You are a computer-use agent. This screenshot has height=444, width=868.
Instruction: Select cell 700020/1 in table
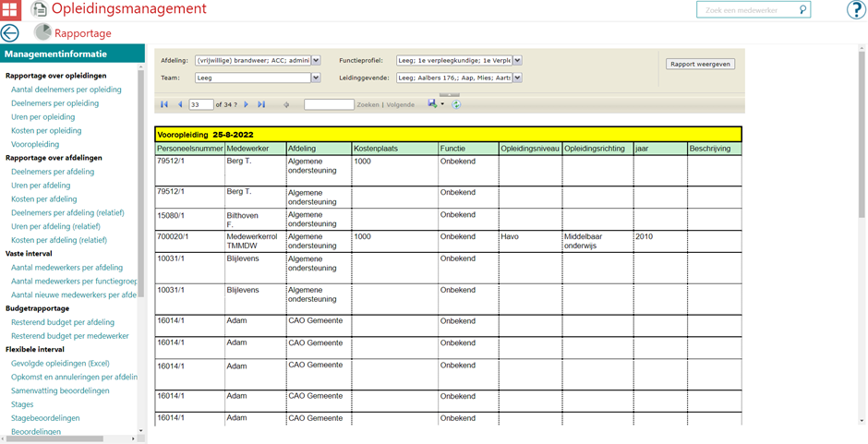190,241
